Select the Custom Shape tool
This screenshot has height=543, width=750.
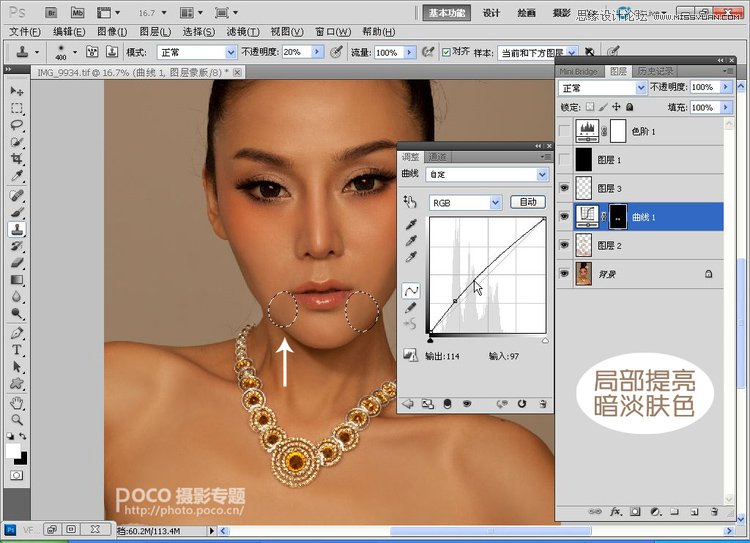click(17, 384)
